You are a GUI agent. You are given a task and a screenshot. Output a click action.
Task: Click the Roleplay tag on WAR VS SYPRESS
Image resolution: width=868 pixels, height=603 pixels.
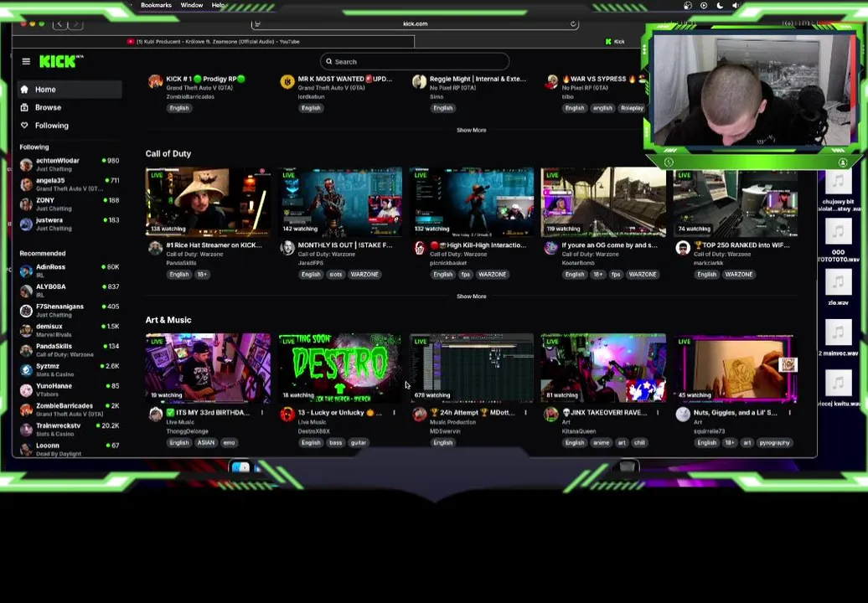(x=632, y=108)
